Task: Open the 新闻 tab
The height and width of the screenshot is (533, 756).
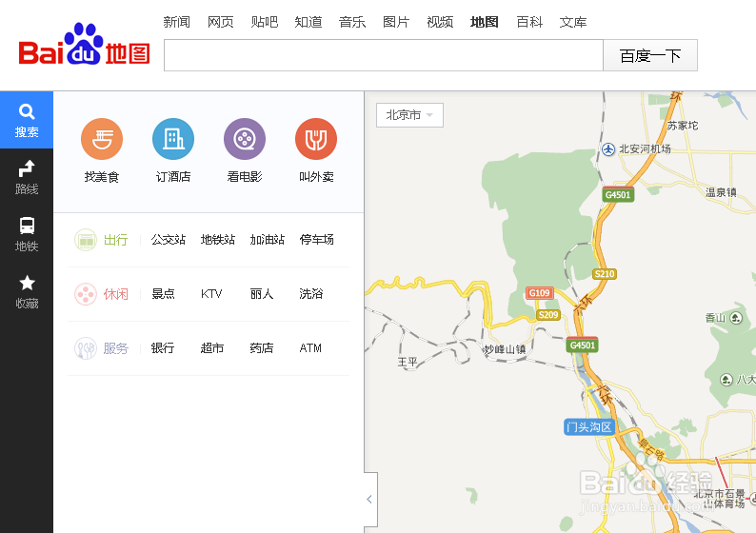Action: [176, 22]
